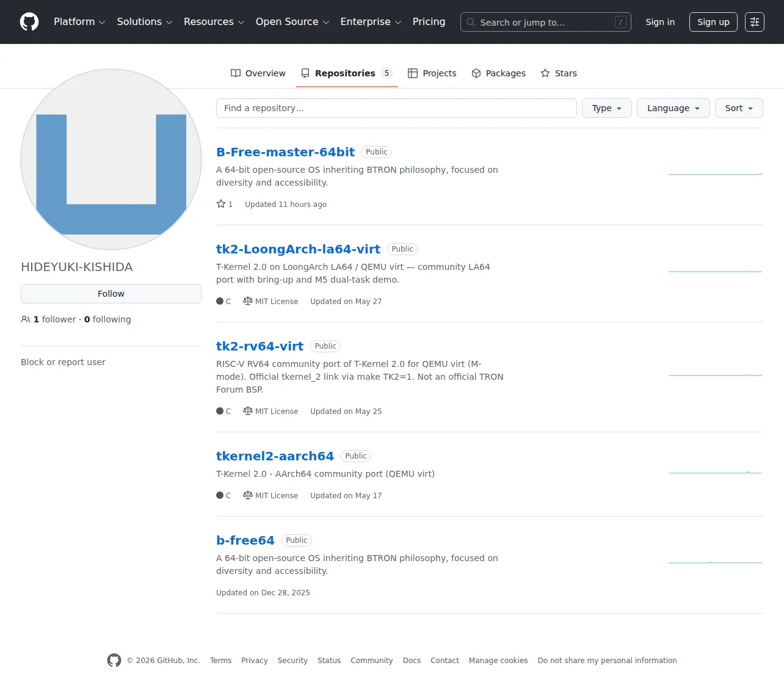The width and height of the screenshot is (784, 693).
Task: Click the Sign up button
Action: coord(713,22)
